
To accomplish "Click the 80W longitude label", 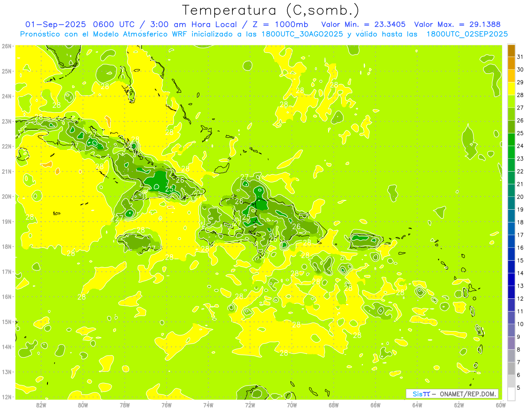I will pos(83,405).
